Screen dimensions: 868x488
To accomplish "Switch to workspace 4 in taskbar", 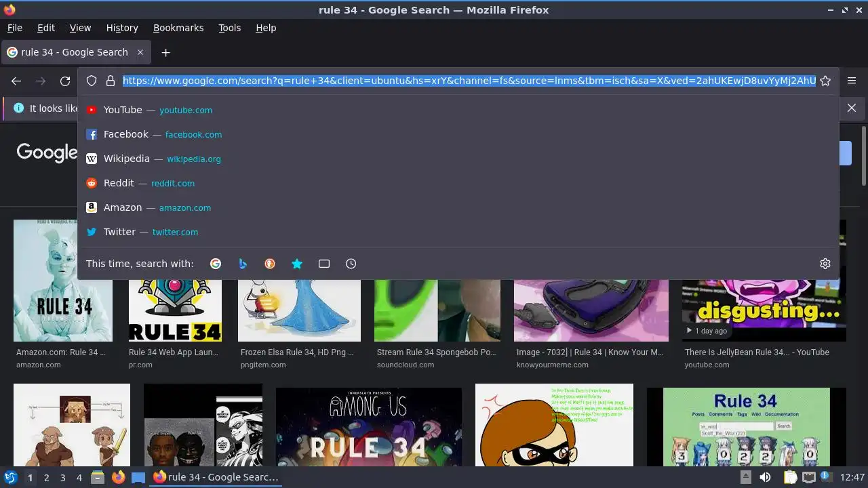I will coord(79,478).
